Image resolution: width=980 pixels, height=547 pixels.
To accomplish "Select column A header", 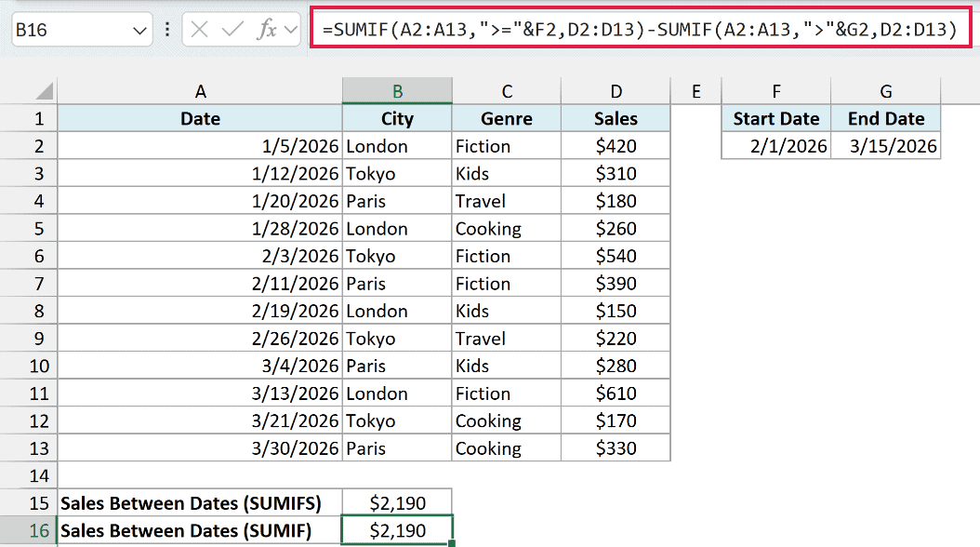I will (x=200, y=91).
